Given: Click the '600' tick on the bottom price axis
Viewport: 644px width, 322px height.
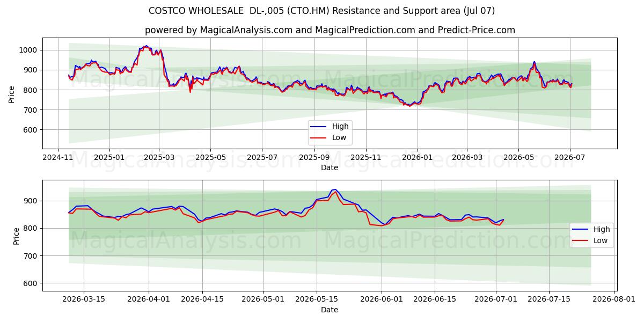Looking at the screenshot, I should click(31, 283).
